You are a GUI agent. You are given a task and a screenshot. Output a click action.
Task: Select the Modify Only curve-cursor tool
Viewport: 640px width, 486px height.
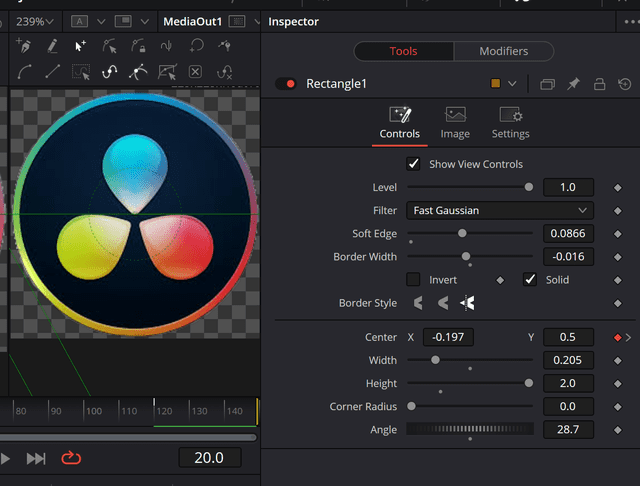[109, 46]
